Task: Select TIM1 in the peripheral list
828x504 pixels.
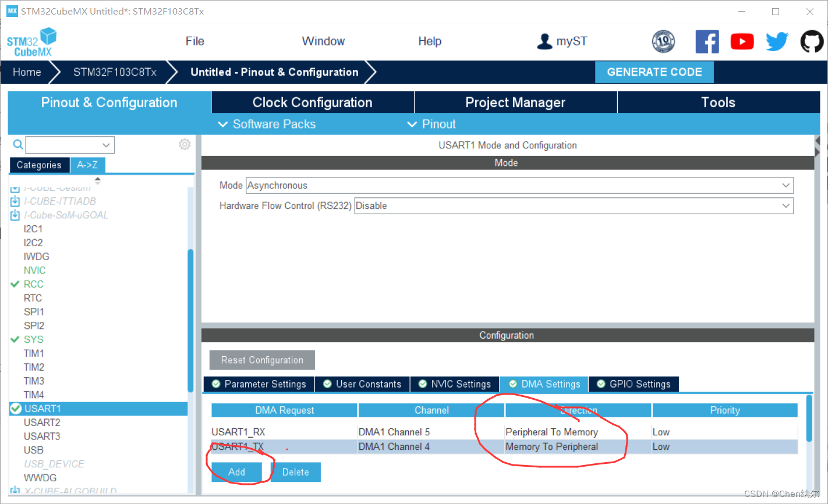Action: pos(34,353)
